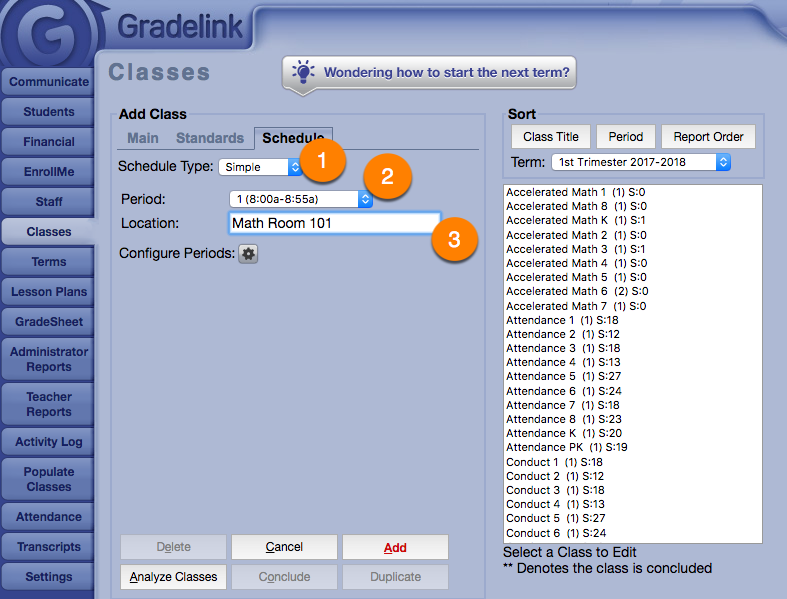Click the Add button
This screenshot has height=599, width=787.
(395, 548)
